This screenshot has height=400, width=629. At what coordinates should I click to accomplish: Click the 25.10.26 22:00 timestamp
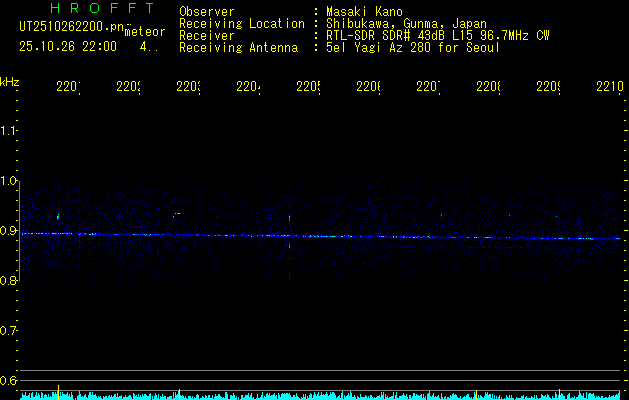pyautogui.click(x=67, y=46)
